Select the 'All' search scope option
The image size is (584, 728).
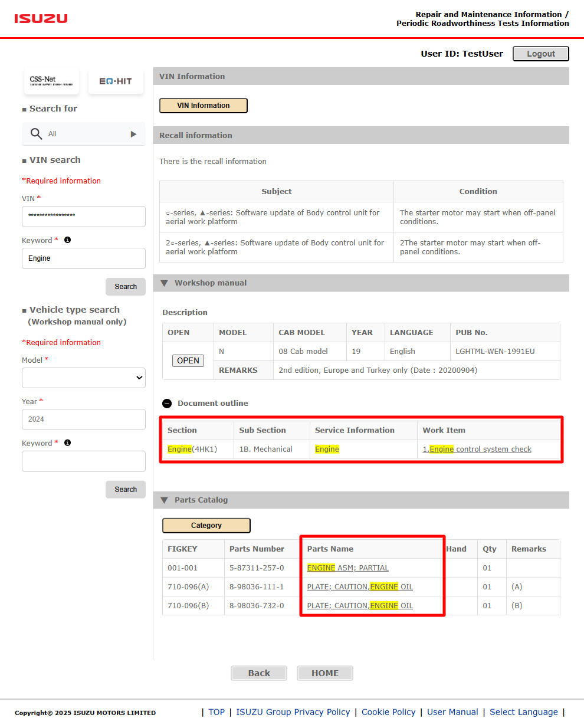click(52, 133)
